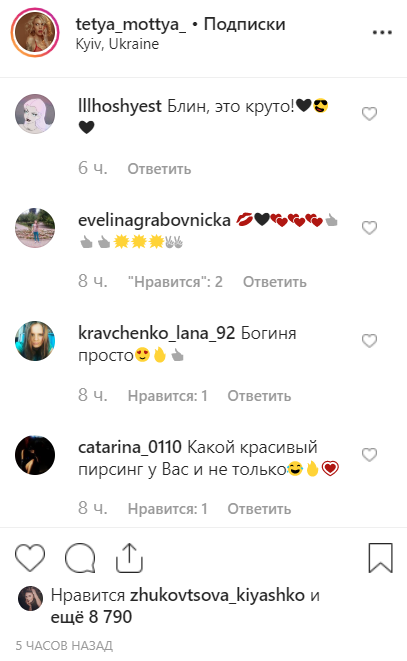The image size is (407, 661).
Task: Open the kravchenko_lana_92 avatar
Action: coord(35,341)
